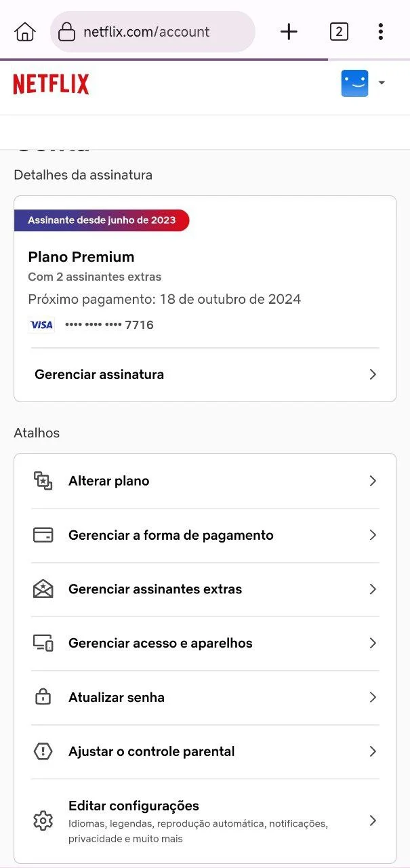Open the browser three-dot menu
The width and height of the screenshot is (410, 868).
click(381, 31)
